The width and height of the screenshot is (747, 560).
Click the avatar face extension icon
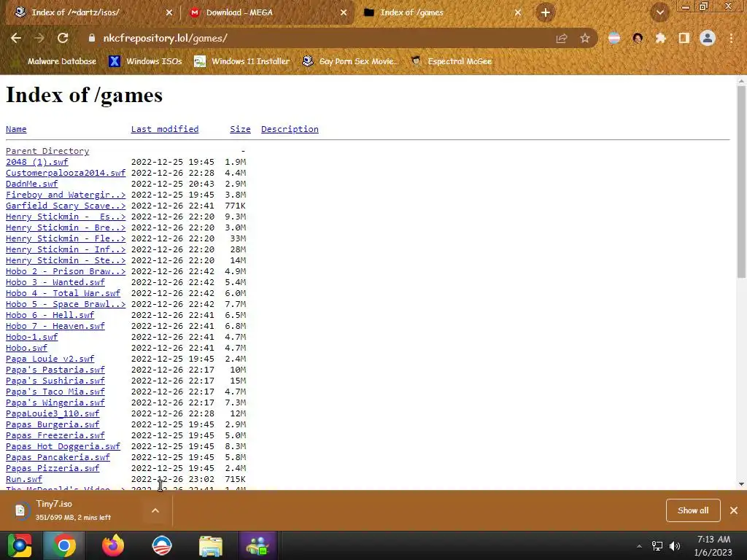[638, 38]
